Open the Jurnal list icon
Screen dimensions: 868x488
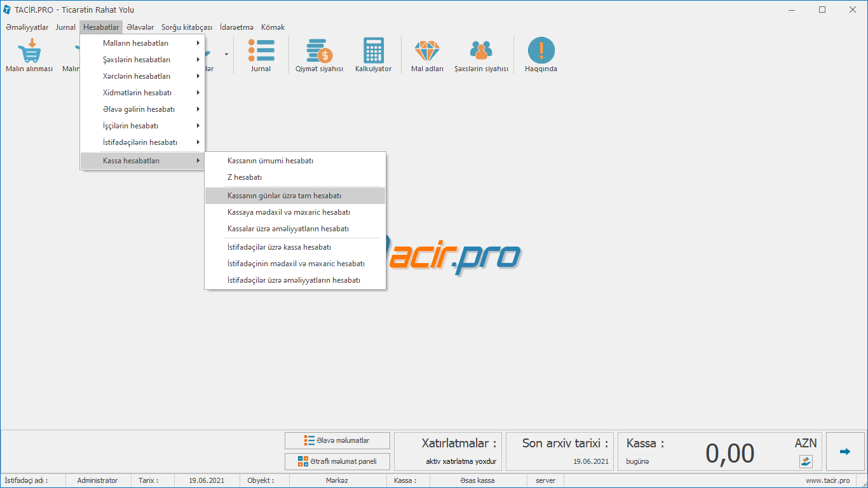[x=261, y=51]
